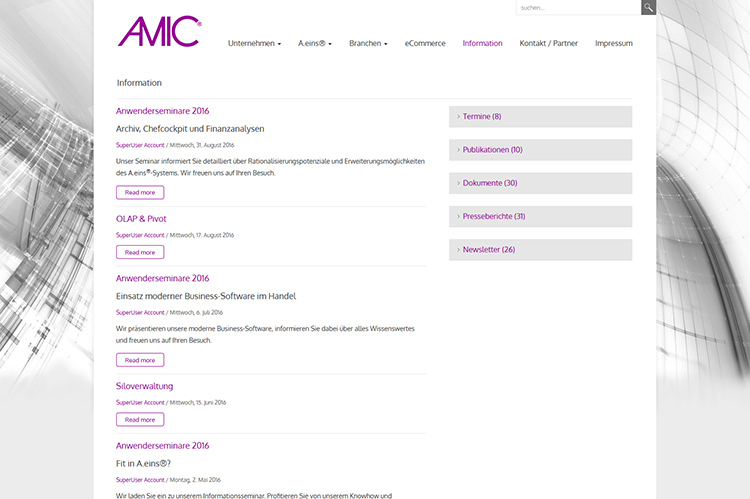Viewport: 750px width, 499px height.
Task: Click the magnifier search icon
Action: pos(648,8)
